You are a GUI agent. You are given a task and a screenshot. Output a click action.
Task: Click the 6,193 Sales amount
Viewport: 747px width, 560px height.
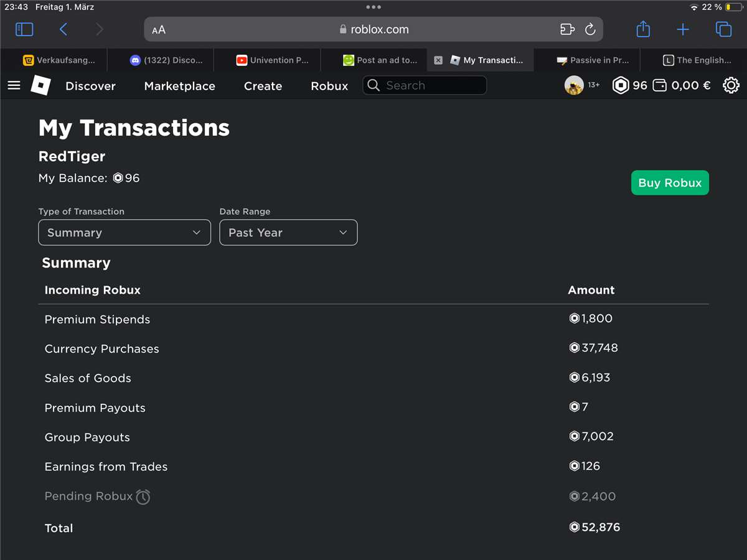tap(590, 377)
